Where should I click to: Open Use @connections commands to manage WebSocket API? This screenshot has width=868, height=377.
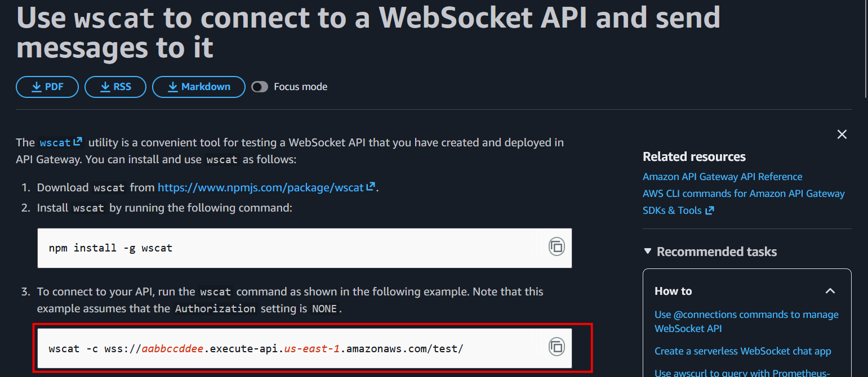[x=746, y=321]
